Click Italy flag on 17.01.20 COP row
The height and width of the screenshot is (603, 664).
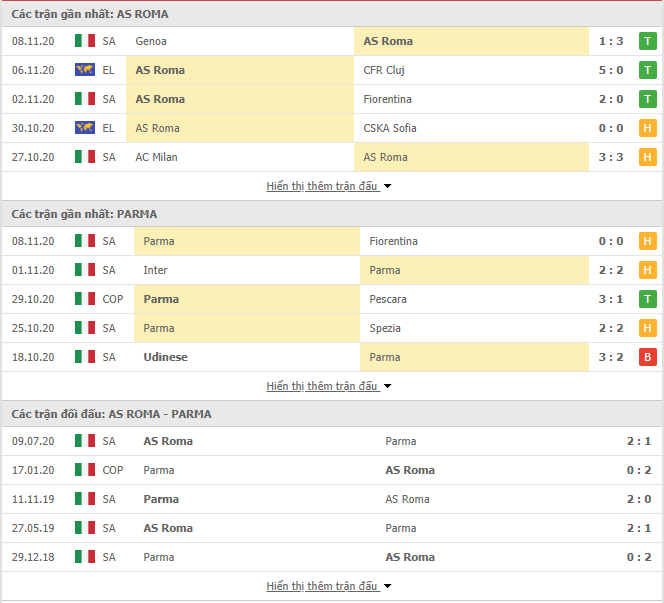point(85,470)
